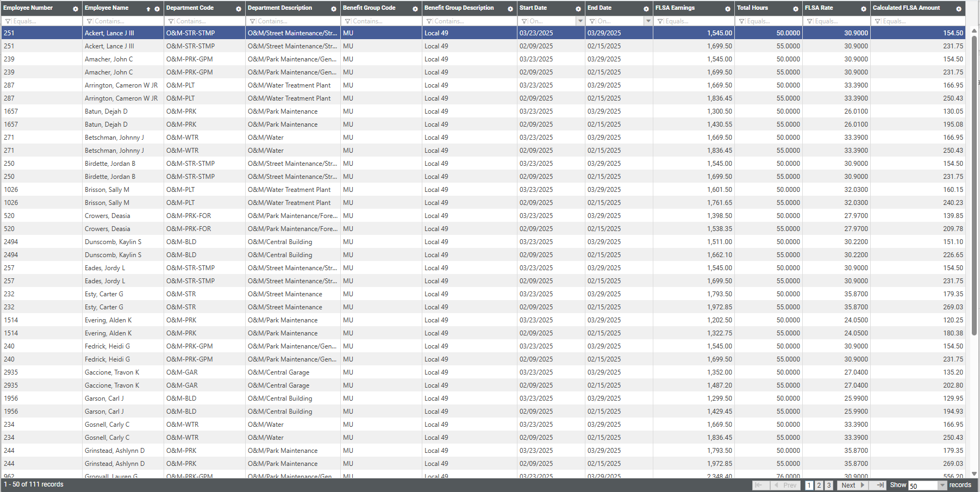Click the Next page button
The width and height of the screenshot is (980, 492).
[x=852, y=485]
